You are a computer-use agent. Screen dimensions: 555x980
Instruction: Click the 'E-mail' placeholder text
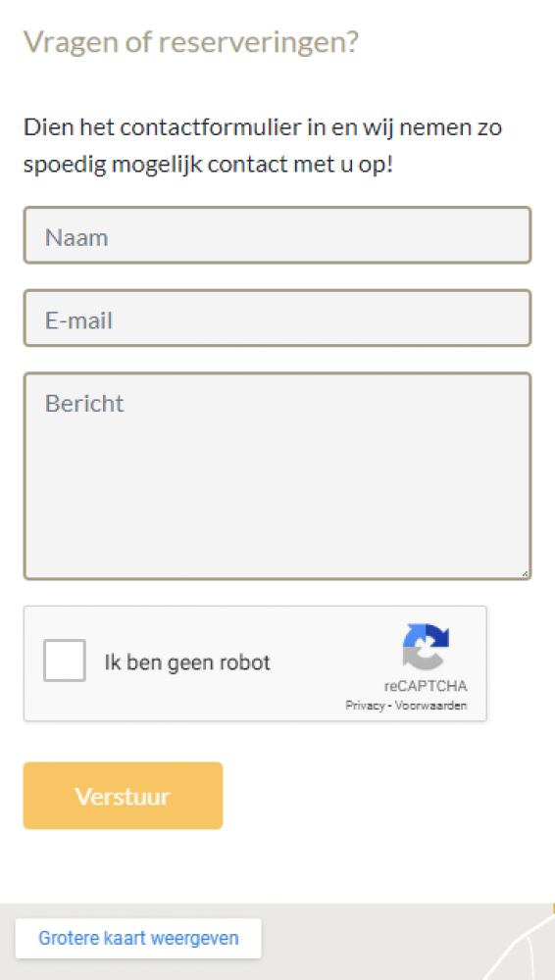[x=78, y=320]
